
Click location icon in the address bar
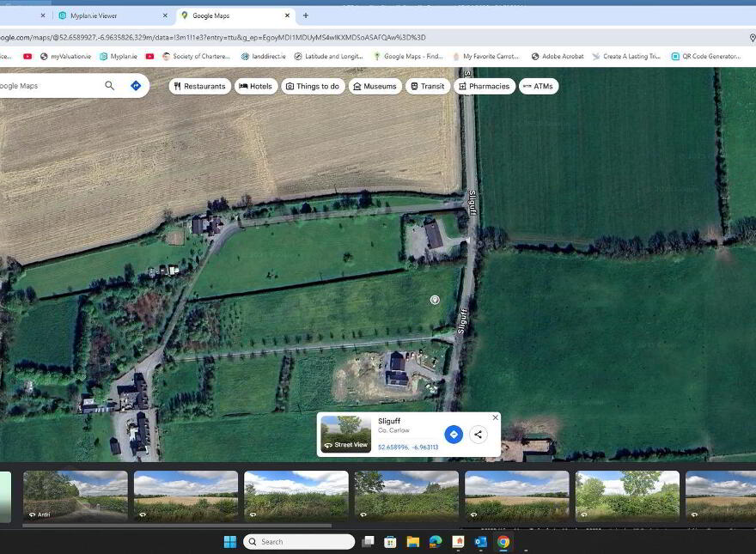(x=753, y=38)
